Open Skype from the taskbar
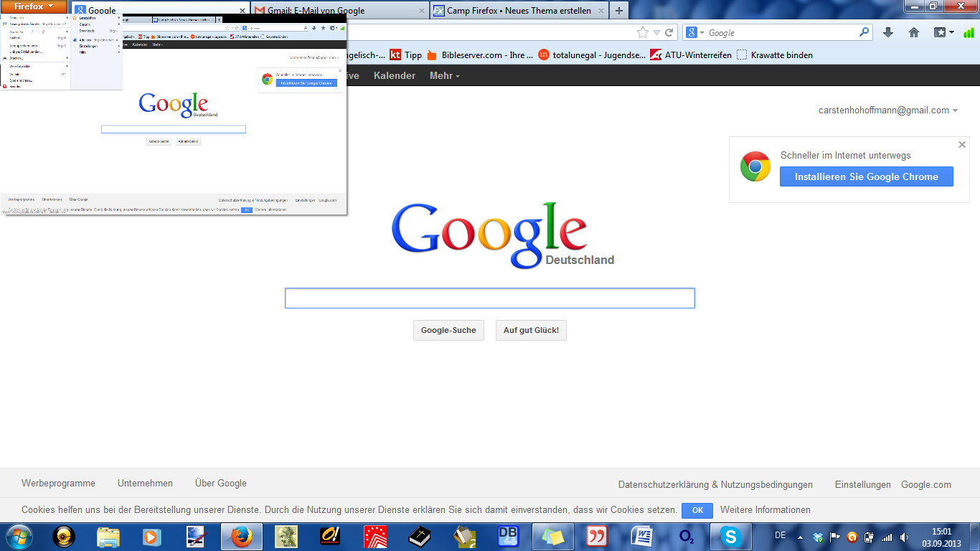The height and width of the screenshot is (551, 980). (x=730, y=537)
